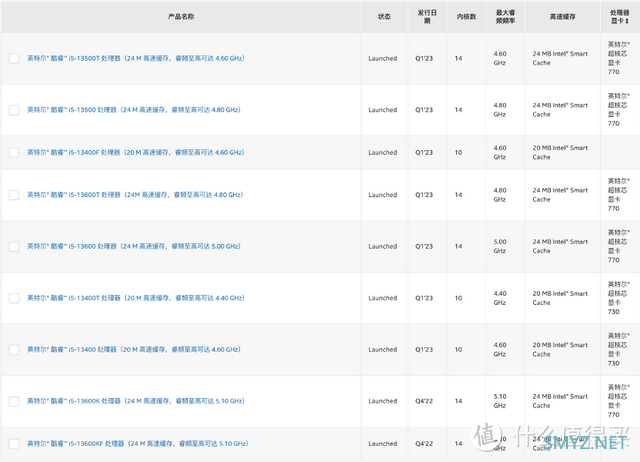640x462 pixels.
Task: Sort by the 发行日期 column header
Action: (x=427, y=17)
